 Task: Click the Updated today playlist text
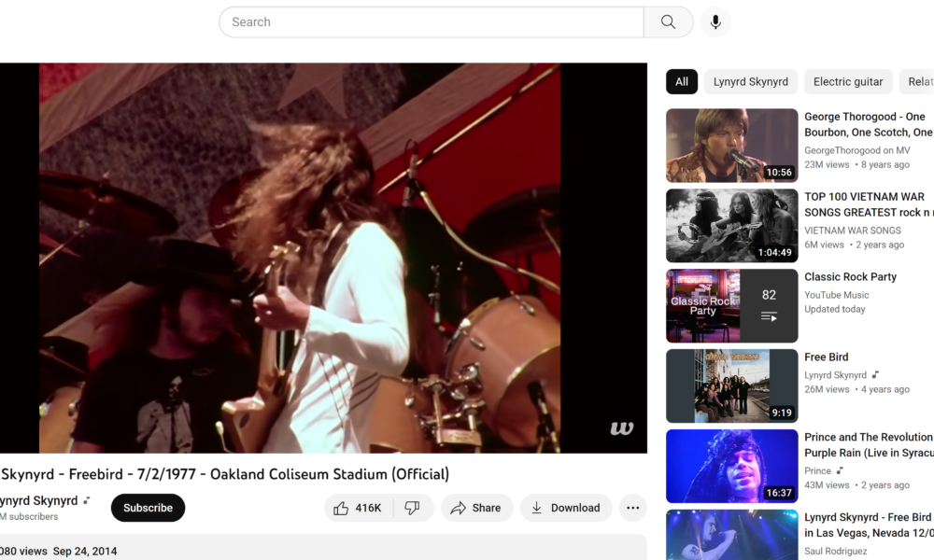pos(834,310)
